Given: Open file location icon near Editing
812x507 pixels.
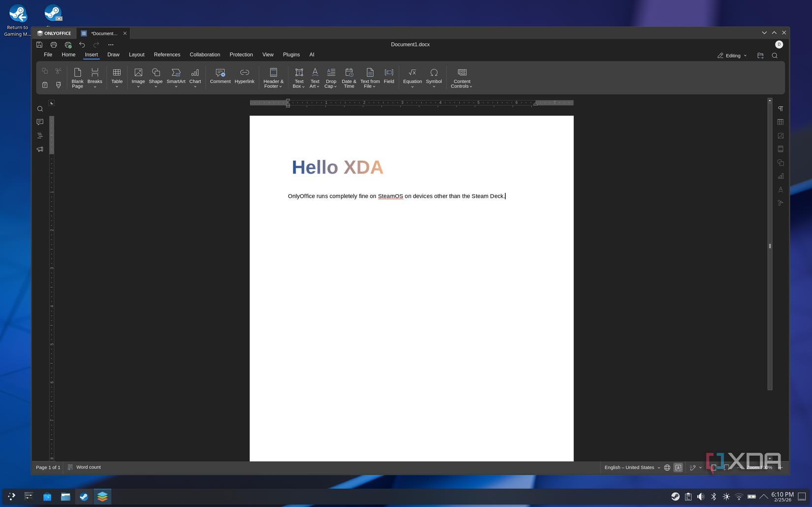Looking at the screenshot, I should (x=760, y=56).
